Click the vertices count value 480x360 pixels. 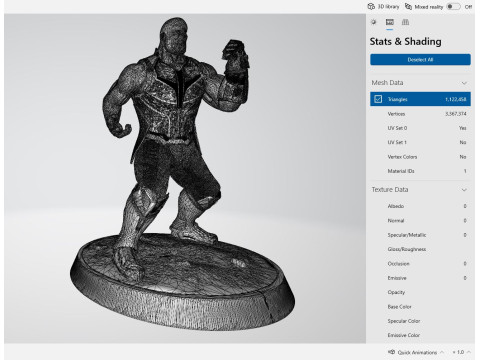tap(455, 114)
